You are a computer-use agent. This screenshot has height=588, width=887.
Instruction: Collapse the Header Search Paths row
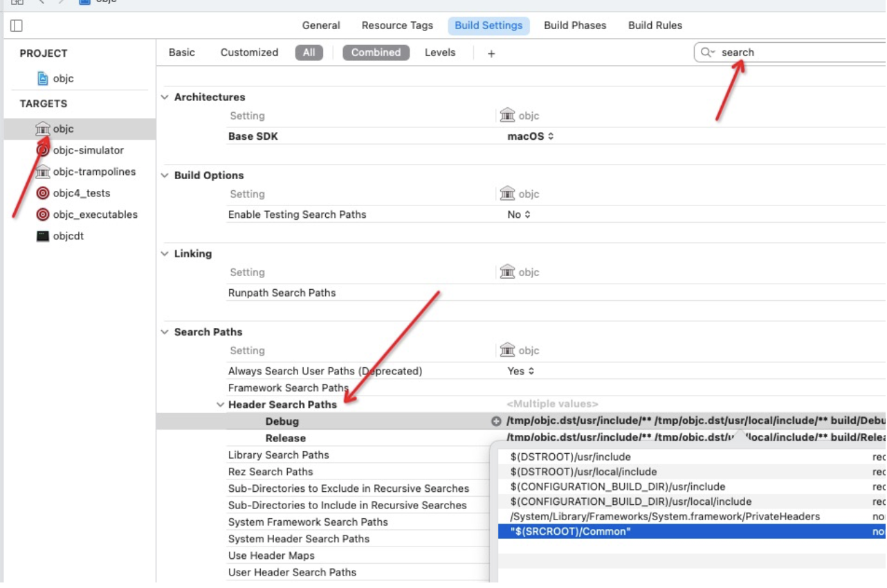pos(221,405)
